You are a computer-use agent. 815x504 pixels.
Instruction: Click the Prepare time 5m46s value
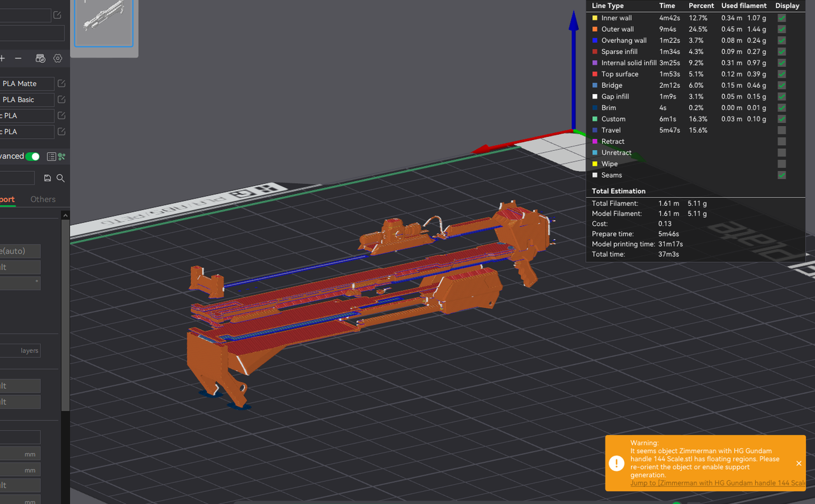click(x=669, y=234)
